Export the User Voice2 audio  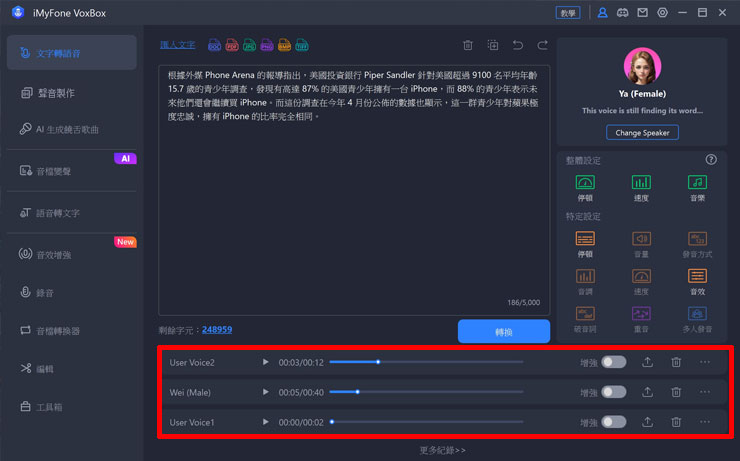(x=648, y=362)
